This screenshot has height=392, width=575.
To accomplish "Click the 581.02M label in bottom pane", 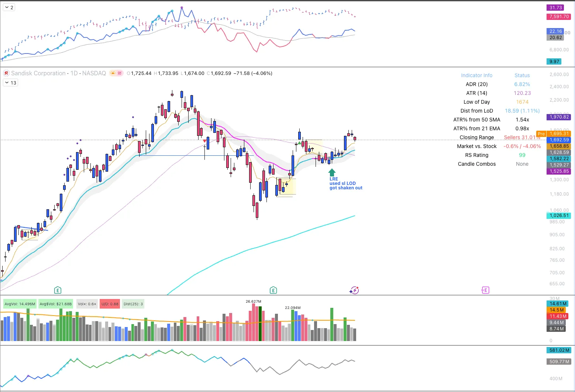I will click(x=559, y=350).
